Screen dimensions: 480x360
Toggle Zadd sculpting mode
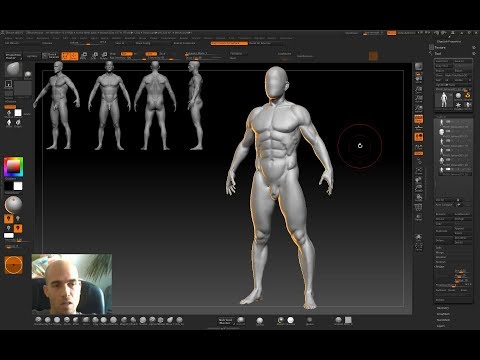(x=151, y=54)
